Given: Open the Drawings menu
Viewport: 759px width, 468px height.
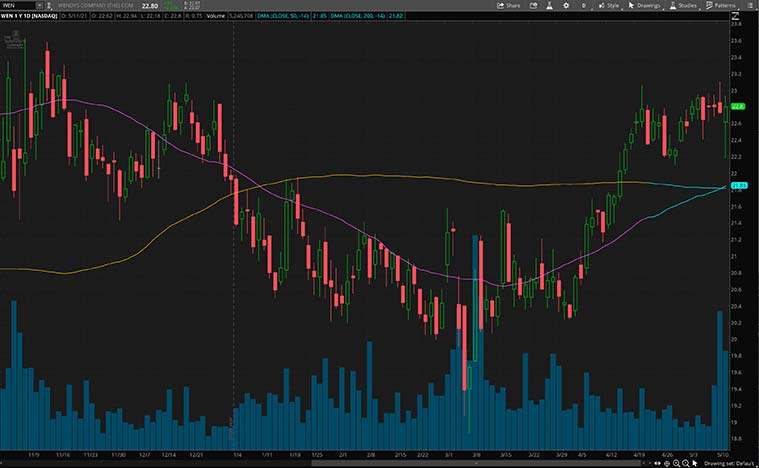Looking at the screenshot, I should [643, 5].
